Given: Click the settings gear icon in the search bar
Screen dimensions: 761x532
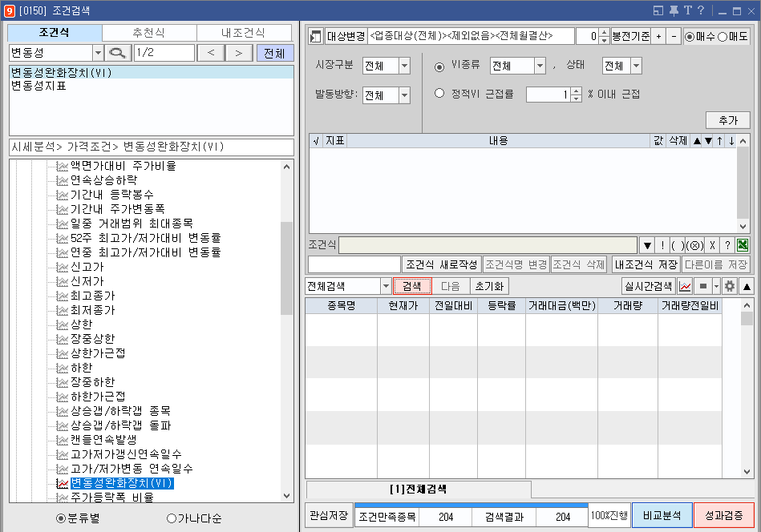Looking at the screenshot, I should (x=729, y=286).
